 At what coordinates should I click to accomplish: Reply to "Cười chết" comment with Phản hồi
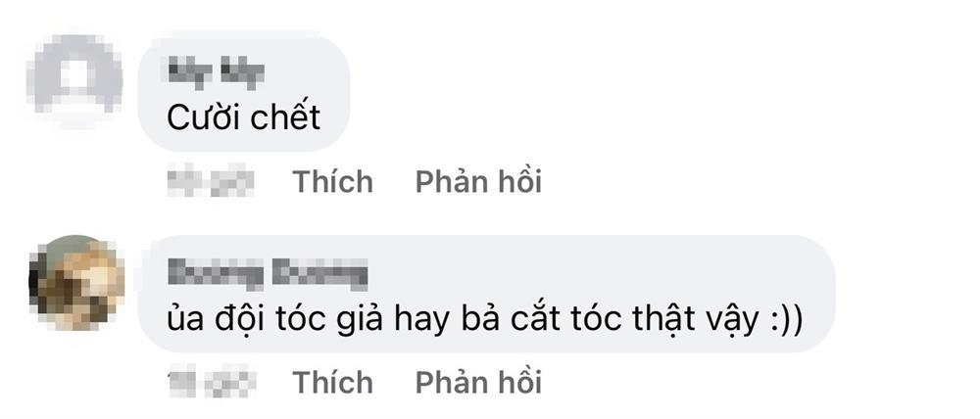tap(479, 182)
